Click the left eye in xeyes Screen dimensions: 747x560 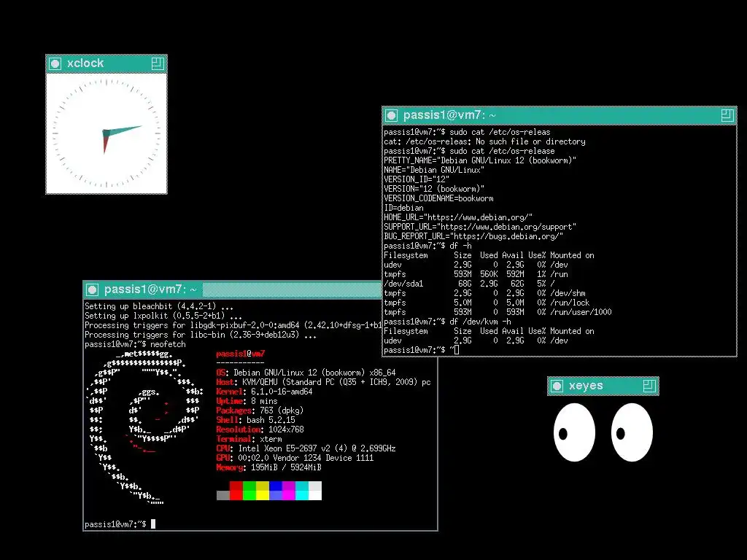[x=575, y=432]
